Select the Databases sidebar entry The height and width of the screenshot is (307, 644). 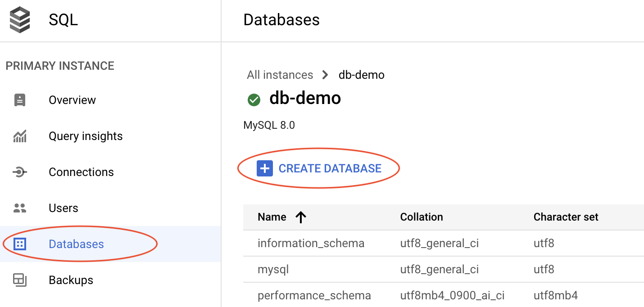[76, 244]
